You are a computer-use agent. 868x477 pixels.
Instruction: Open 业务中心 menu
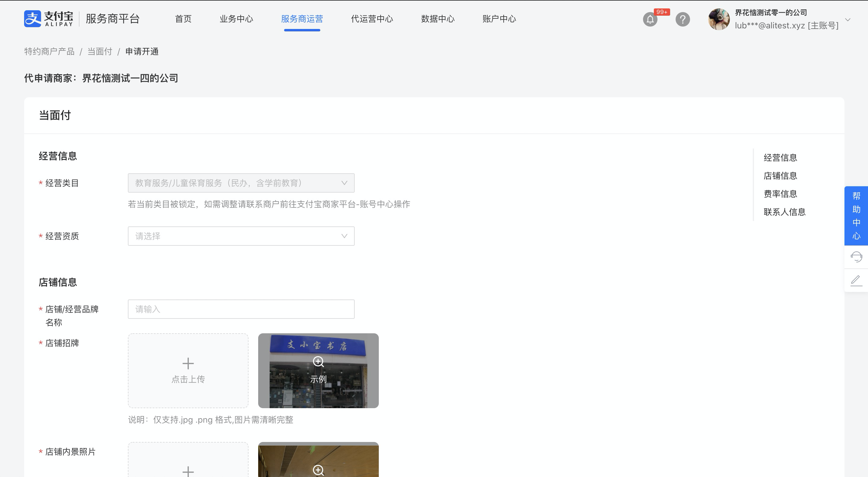(236, 19)
